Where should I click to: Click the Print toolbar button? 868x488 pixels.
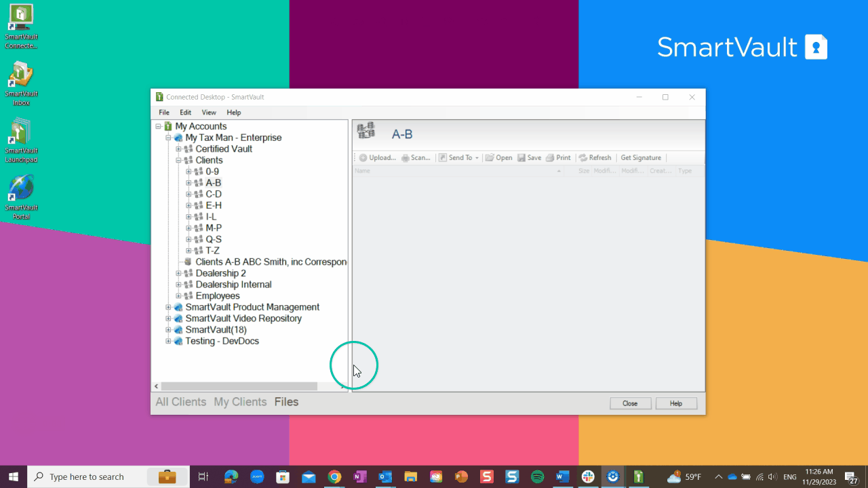tap(558, 158)
